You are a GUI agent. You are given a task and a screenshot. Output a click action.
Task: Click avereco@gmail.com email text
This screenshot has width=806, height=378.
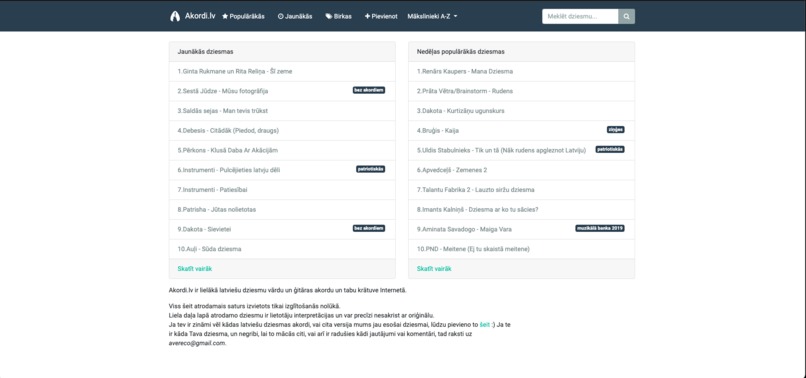tap(197, 343)
